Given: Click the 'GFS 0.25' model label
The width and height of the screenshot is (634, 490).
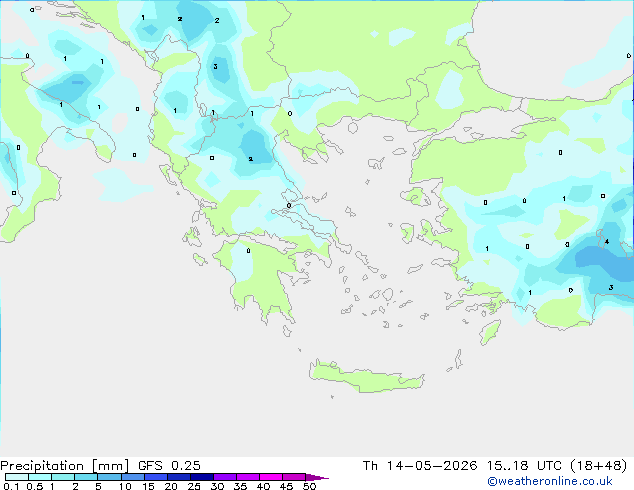Looking at the screenshot, I should 169,466.
